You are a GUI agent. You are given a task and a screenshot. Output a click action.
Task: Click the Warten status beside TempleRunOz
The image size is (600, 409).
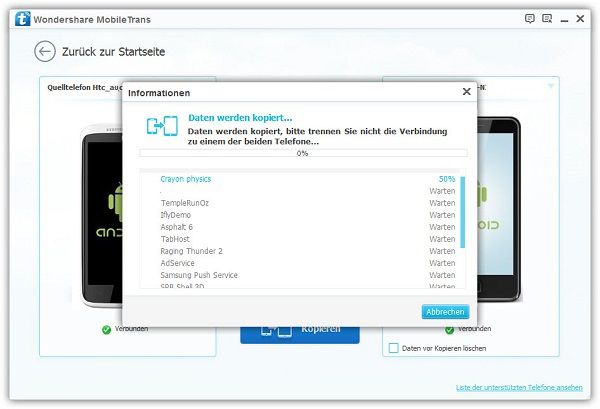(442, 203)
